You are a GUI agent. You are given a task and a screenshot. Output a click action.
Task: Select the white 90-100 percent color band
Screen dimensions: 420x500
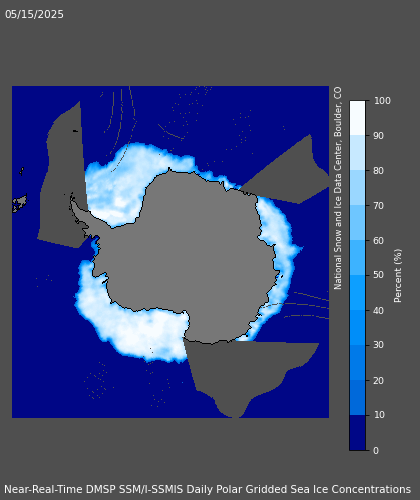coord(357,118)
